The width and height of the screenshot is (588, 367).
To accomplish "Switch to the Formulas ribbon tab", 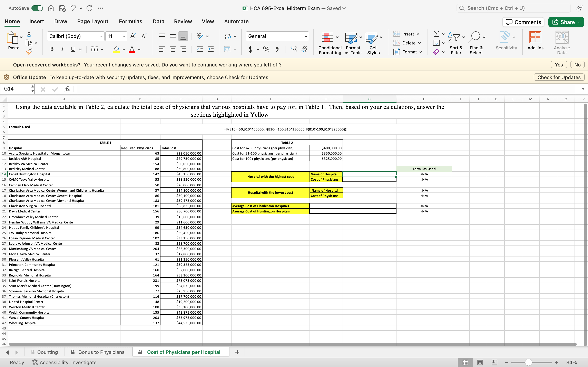I will (130, 21).
